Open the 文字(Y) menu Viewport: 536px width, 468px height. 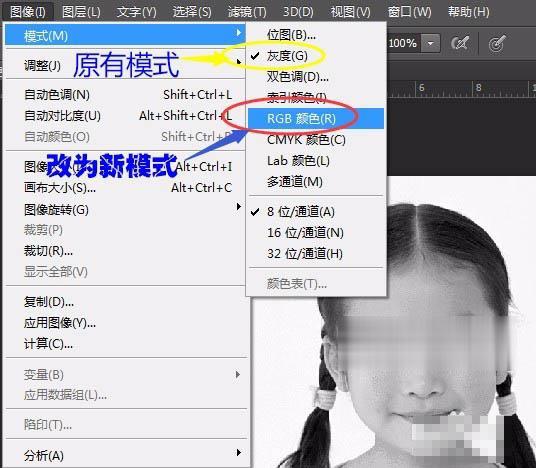(136, 12)
